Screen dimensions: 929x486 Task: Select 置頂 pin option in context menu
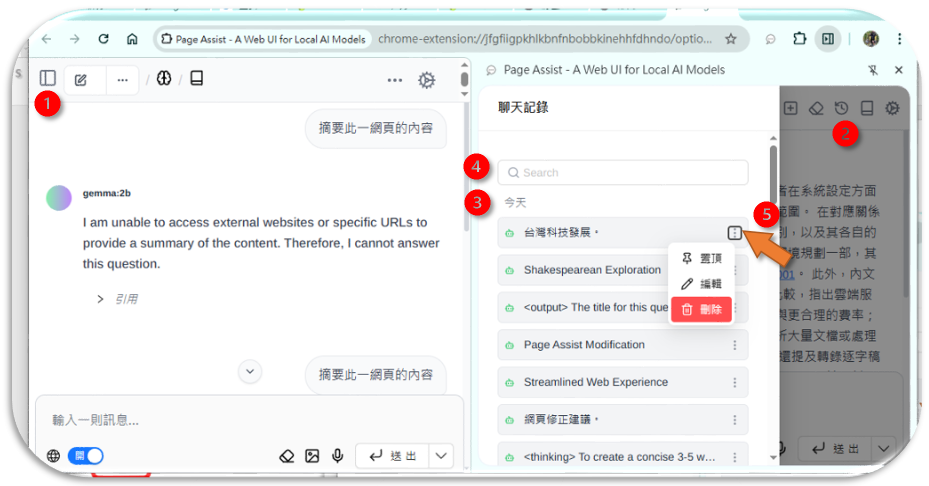701,258
